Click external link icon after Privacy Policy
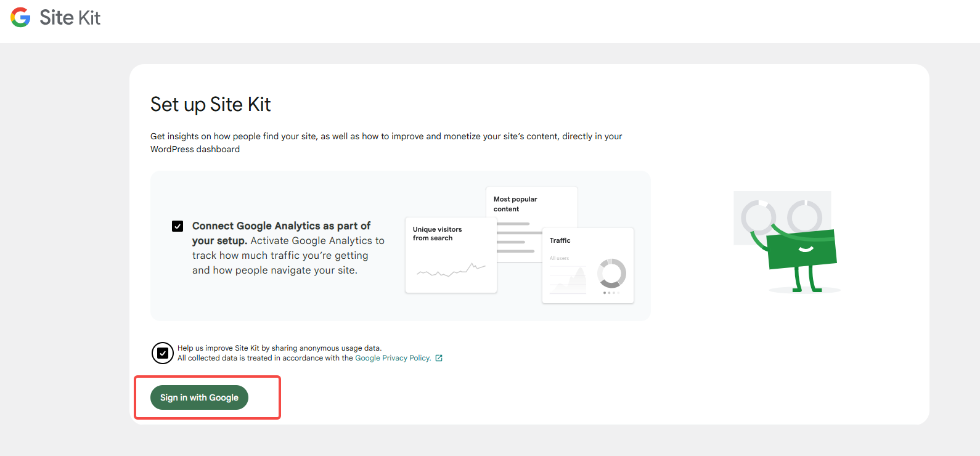The width and height of the screenshot is (980, 456). click(439, 358)
